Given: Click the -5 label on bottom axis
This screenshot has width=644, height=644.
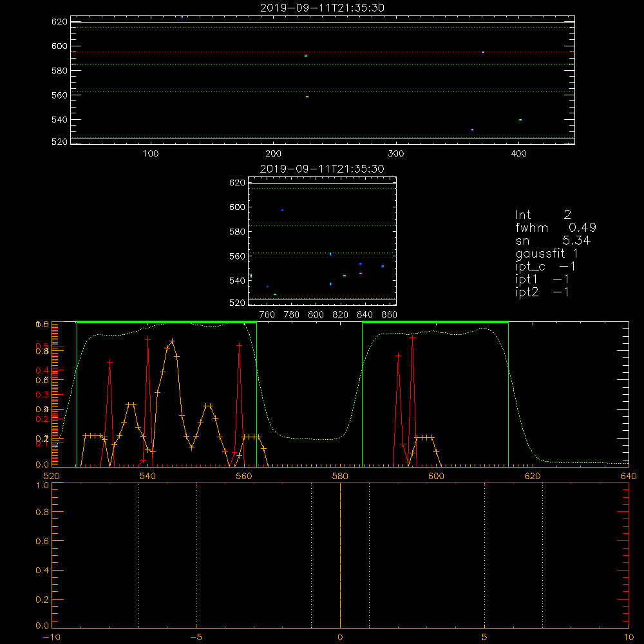Looking at the screenshot, I should pos(196,637).
